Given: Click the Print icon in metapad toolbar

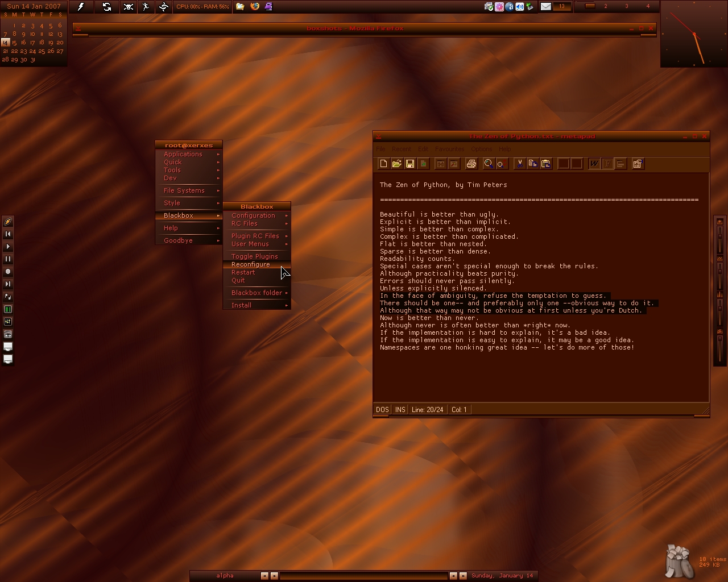Looking at the screenshot, I should (471, 164).
